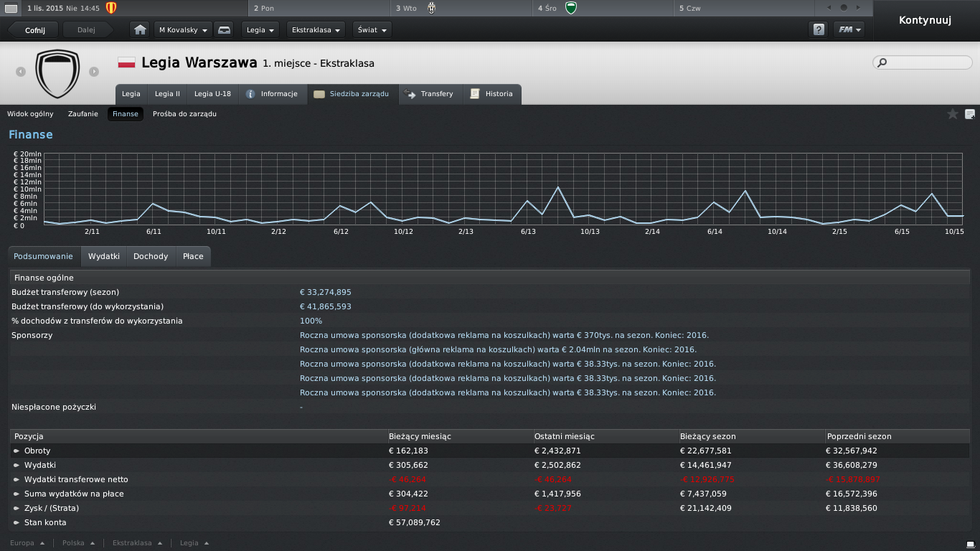This screenshot has width=980, height=551.
Task: Click the striped club badge on Wto
Action: (x=430, y=8)
